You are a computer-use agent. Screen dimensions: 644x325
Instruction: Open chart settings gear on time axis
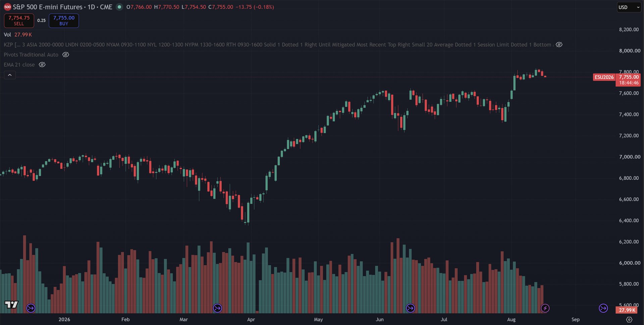click(629, 320)
